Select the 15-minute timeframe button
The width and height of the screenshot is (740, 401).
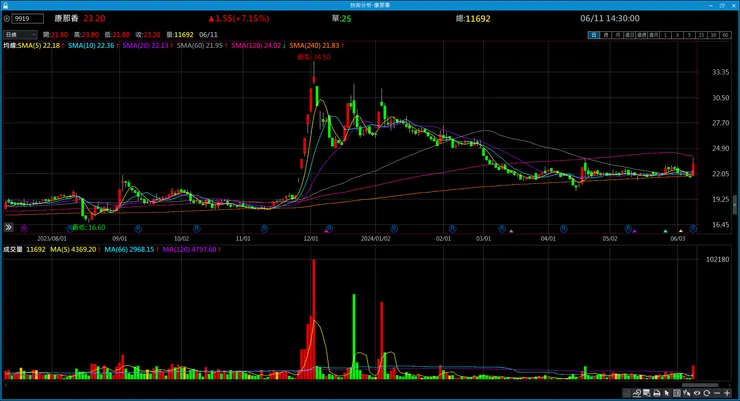click(701, 35)
